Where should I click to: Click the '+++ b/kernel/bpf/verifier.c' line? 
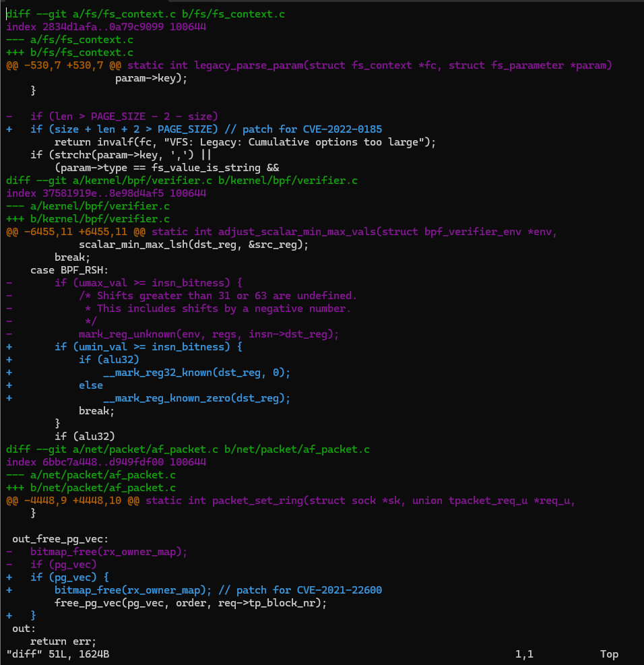[x=88, y=219]
